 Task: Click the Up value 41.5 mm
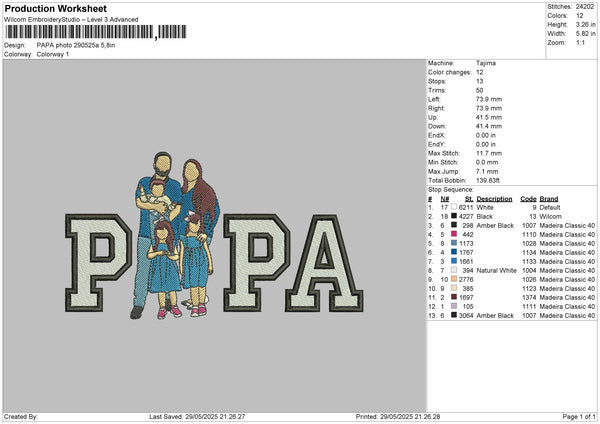489,117
